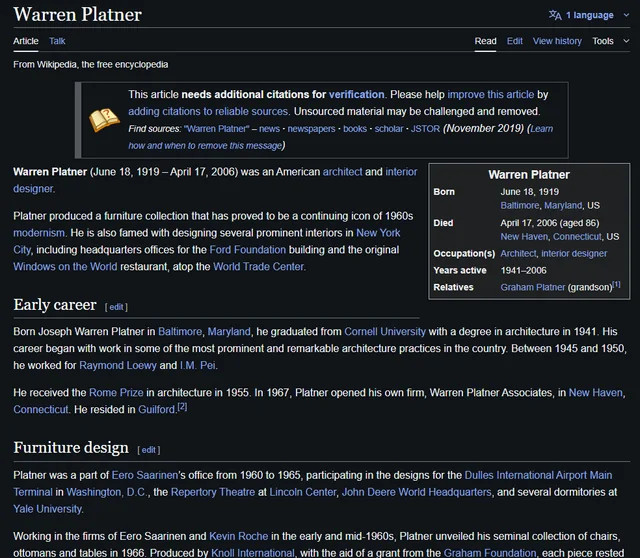Click citation [1] in the infobox
640x558 pixels.
click(x=616, y=285)
